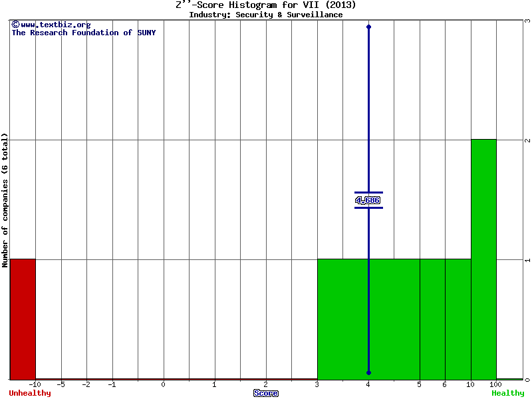This screenshot has width=532, height=399.
Task: Click the x-axis tick label 1
Action: tap(214, 384)
